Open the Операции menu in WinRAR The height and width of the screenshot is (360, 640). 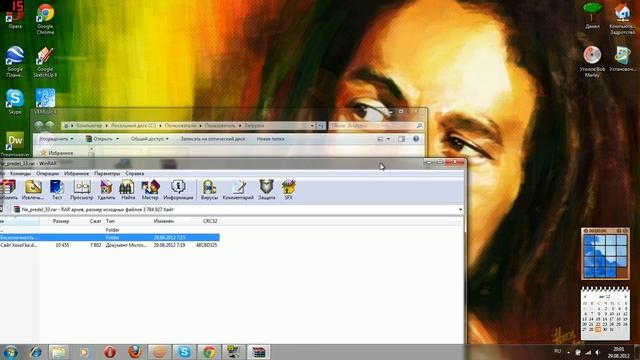(x=47, y=173)
